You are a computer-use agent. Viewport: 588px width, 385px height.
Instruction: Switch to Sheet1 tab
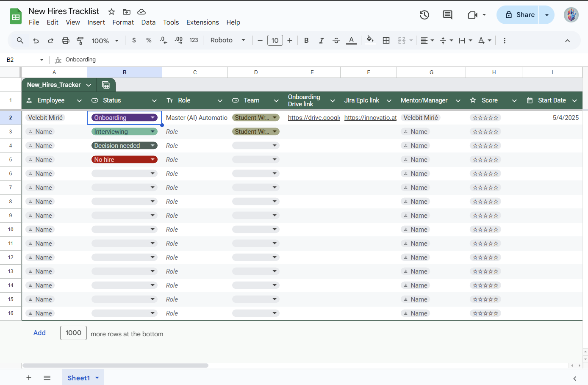click(79, 377)
